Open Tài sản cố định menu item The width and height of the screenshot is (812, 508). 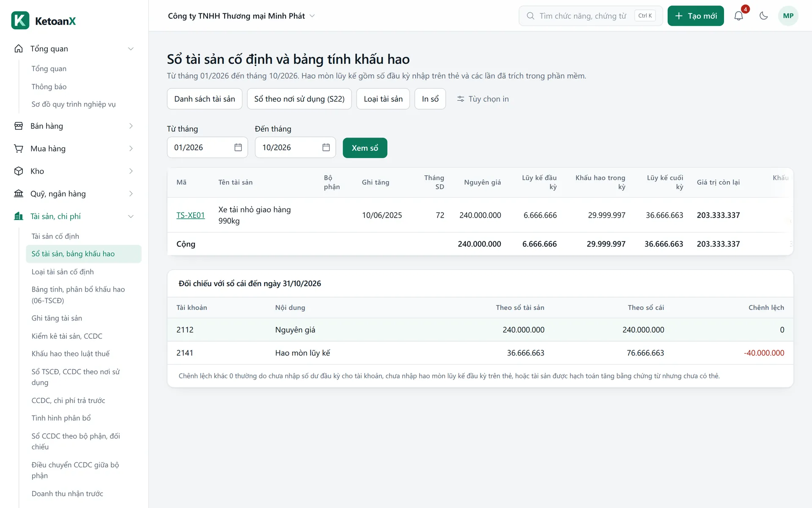coord(55,236)
